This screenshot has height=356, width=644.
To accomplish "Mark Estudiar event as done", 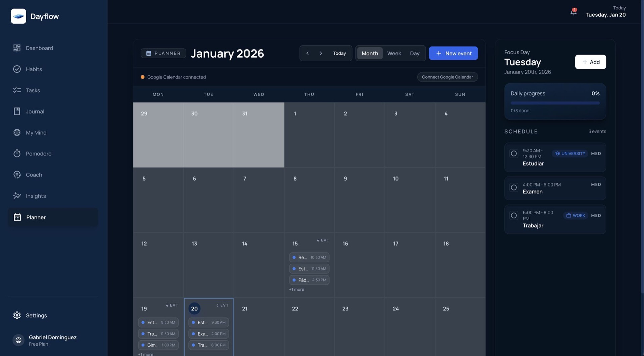I will click(x=514, y=154).
